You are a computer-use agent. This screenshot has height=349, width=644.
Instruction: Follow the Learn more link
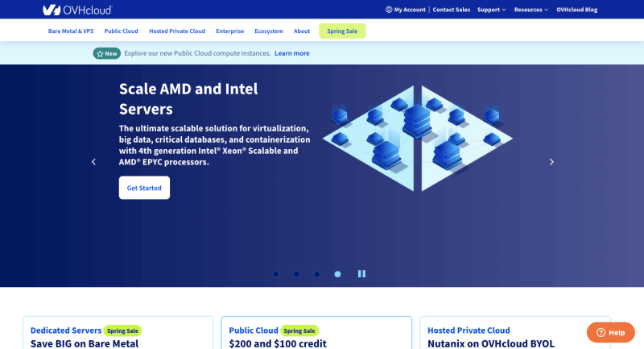[x=292, y=53]
